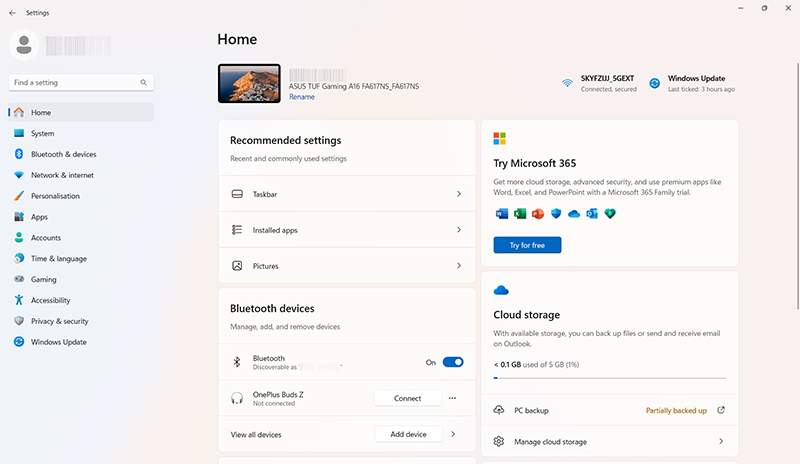Select Personalisation in the sidebar
This screenshot has width=800, height=464.
pos(81,196)
